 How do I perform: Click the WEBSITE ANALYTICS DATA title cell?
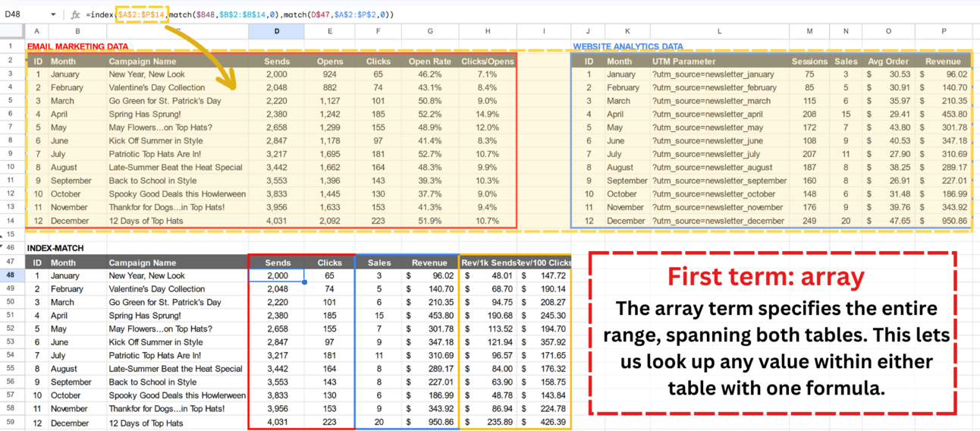[x=627, y=46]
